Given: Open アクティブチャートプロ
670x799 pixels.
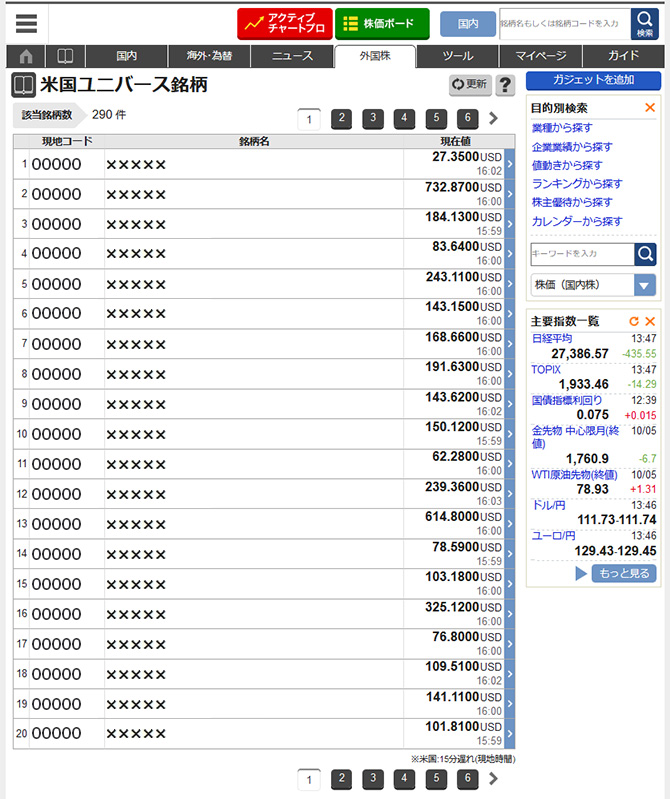Looking at the screenshot, I should (284, 23).
